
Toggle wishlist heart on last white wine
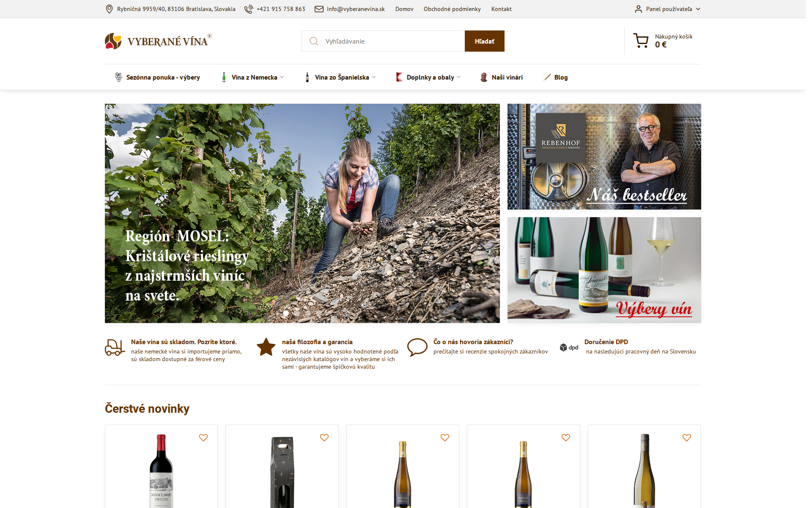pyautogui.click(x=687, y=438)
